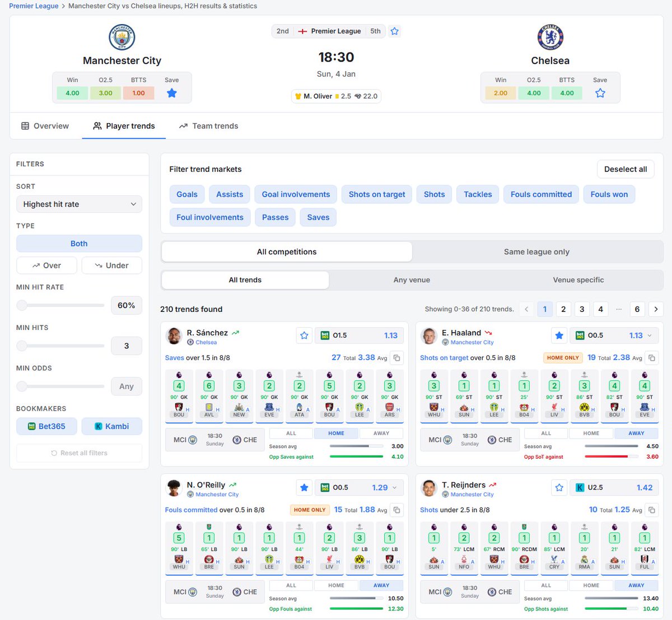Toggle the Kambi bookmaker filter
The width and height of the screenshot is (672, 620).
click(x=111, y=426)
